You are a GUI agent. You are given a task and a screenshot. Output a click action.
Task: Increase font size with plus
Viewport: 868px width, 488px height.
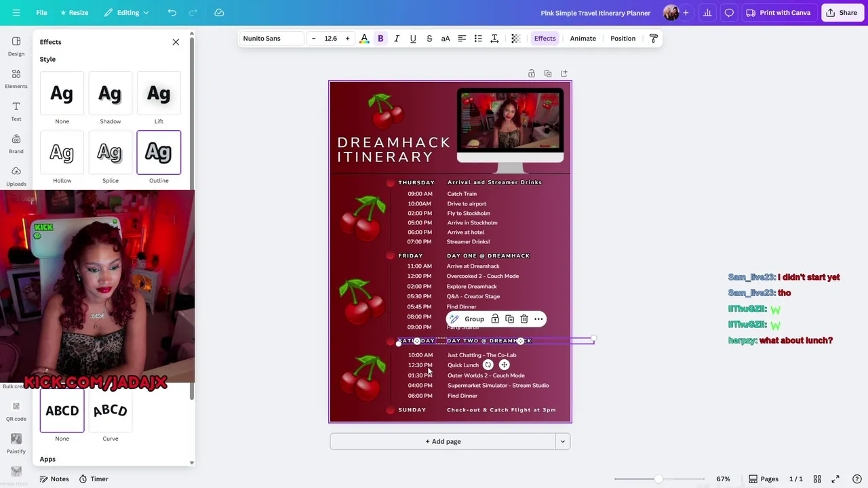[x=347, y=39]
